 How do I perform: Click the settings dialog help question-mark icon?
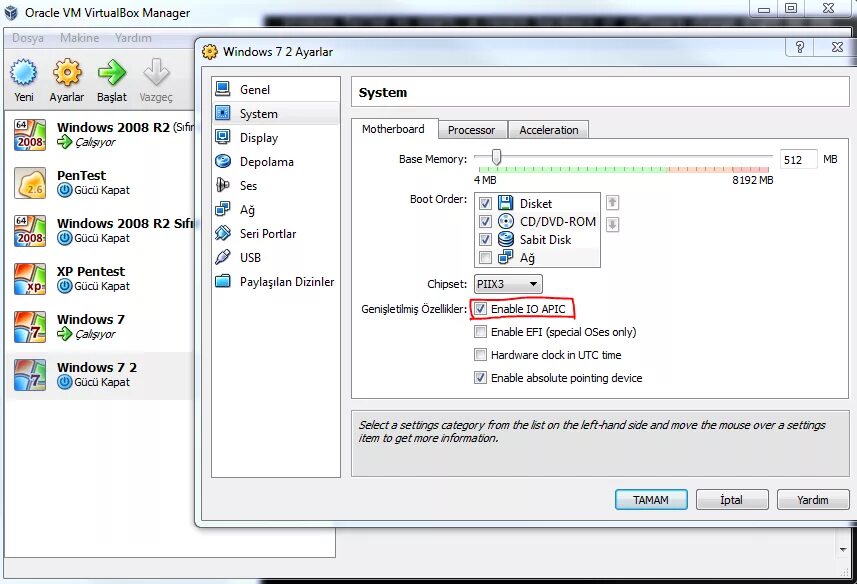800,48
